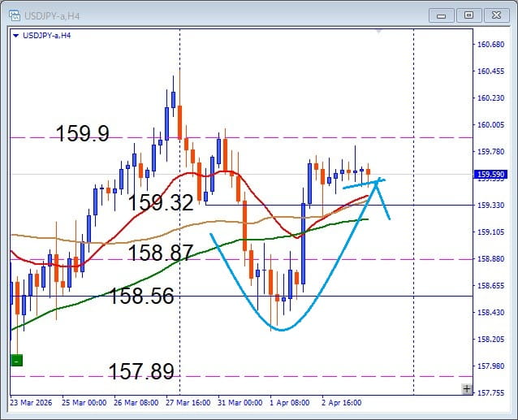Viewport: 518px width, 420px height.
Task: Select the 157.89 text label
Action: coord(141,372)
